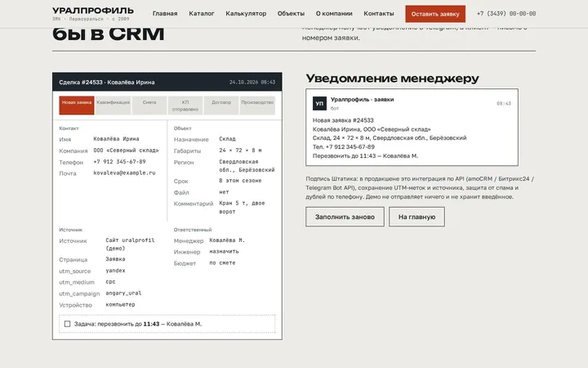Click the Инженер value назначить
The image size is (588, 368).
pos(224,251)
